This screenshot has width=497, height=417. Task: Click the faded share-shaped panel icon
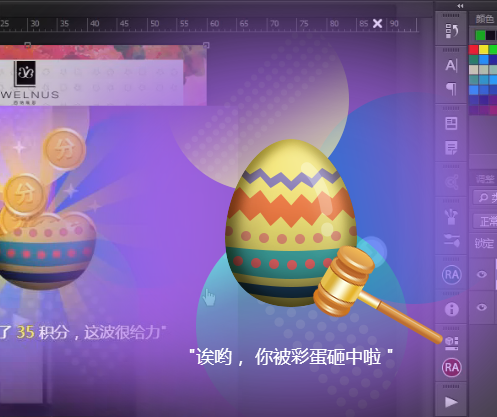pos(451,182)
